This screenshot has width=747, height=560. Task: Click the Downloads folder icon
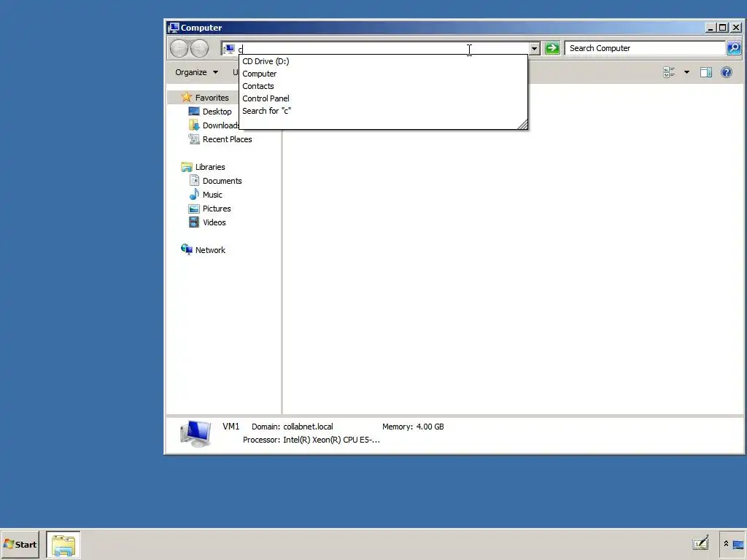coord(194,125)
